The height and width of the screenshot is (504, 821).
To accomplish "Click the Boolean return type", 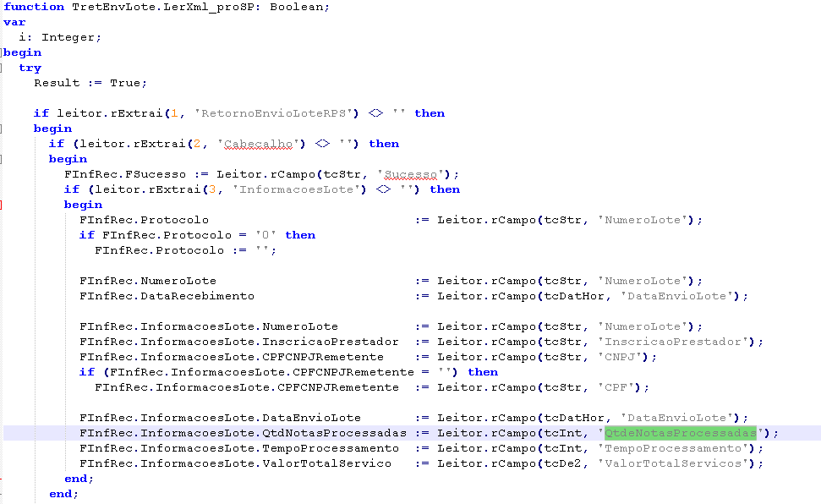I will [297, 7].
